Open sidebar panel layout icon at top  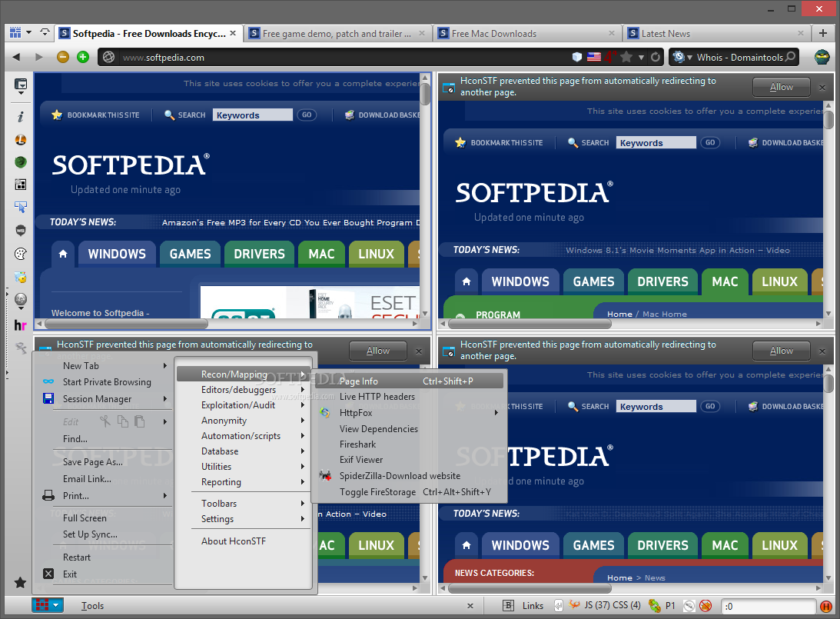click(20, 85)
